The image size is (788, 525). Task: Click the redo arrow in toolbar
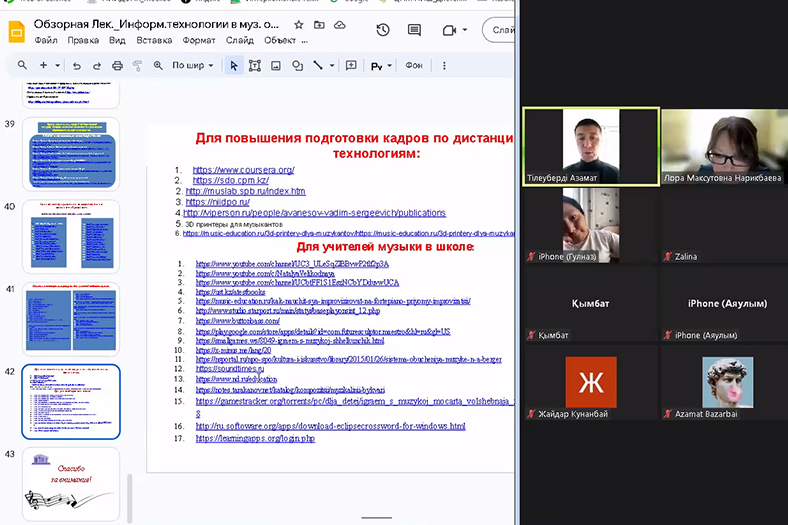click(96, 65)
